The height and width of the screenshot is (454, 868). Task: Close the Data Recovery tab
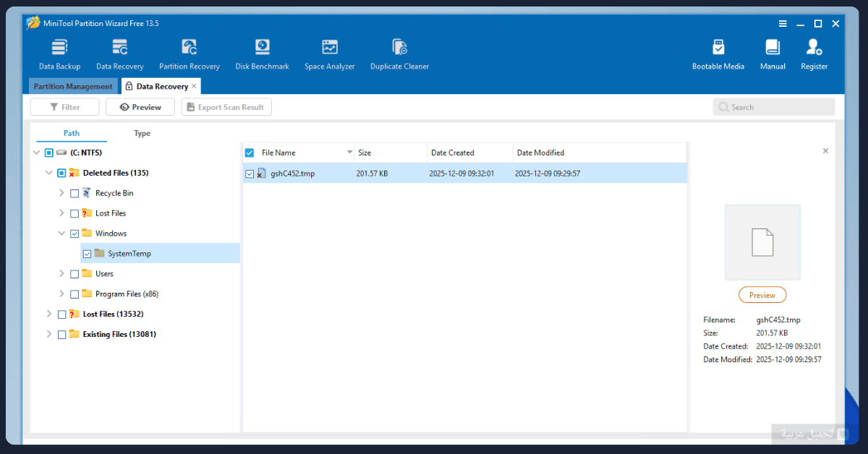194,86
